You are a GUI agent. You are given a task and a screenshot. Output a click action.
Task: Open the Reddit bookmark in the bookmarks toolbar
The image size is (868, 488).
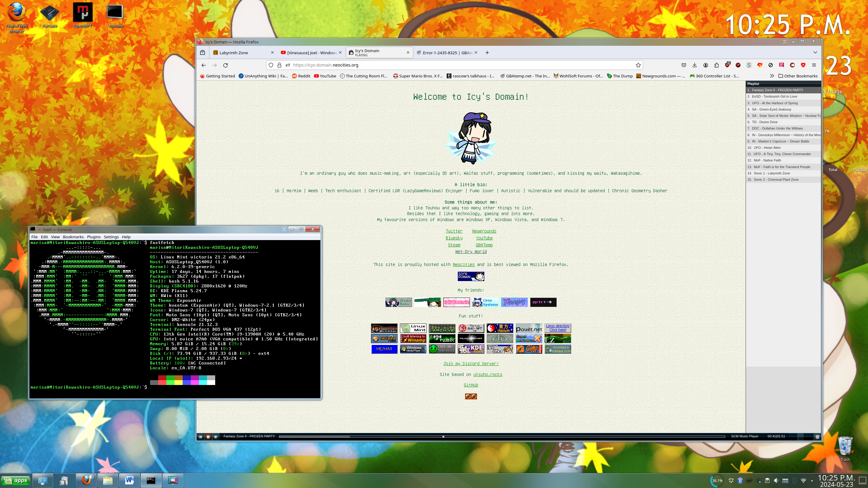pos(301,76)
